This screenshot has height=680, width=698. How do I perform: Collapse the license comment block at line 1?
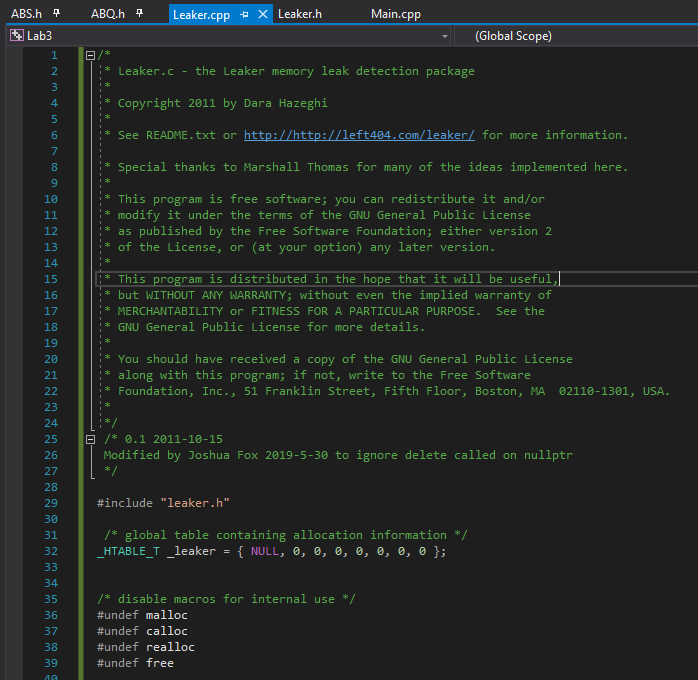(91, 55)
